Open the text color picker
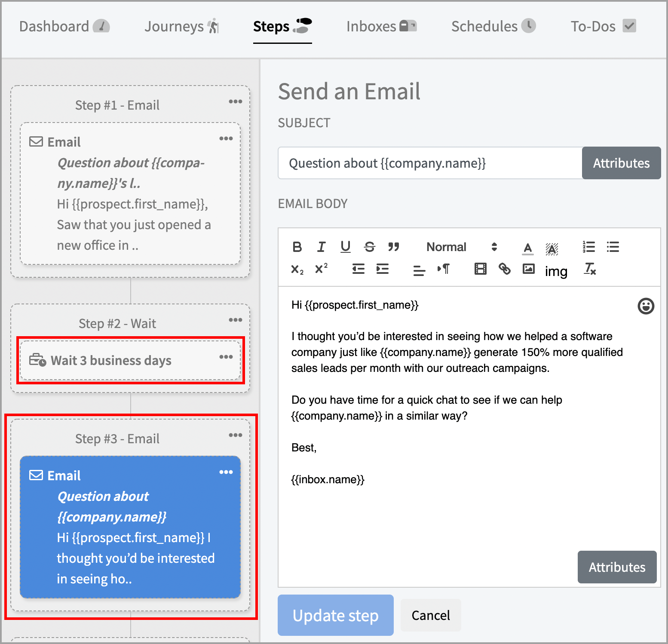 coord(528,248)
